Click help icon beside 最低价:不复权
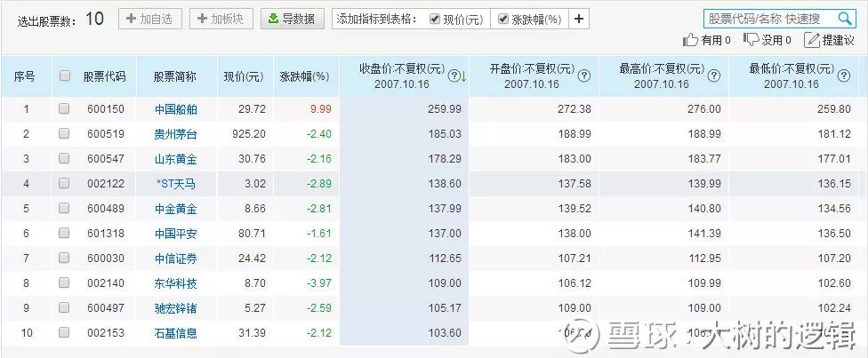Image resolution: width=868 pixels, height=358 pixels. click(x=845, y=76)
